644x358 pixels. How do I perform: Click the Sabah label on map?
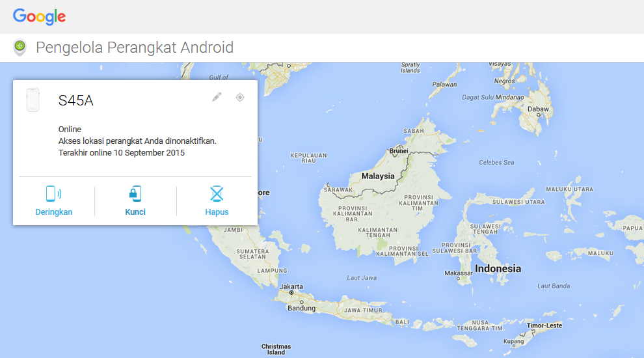point(414,131)
